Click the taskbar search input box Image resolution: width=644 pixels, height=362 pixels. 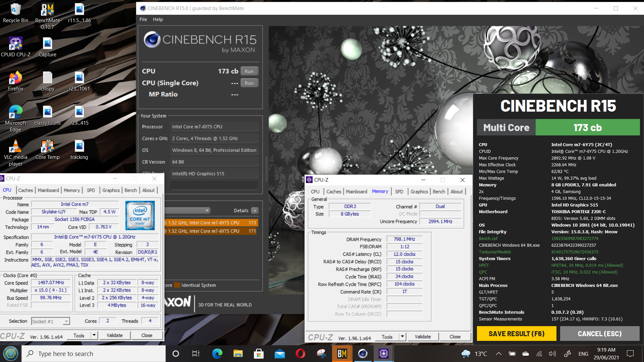point(94,354)
